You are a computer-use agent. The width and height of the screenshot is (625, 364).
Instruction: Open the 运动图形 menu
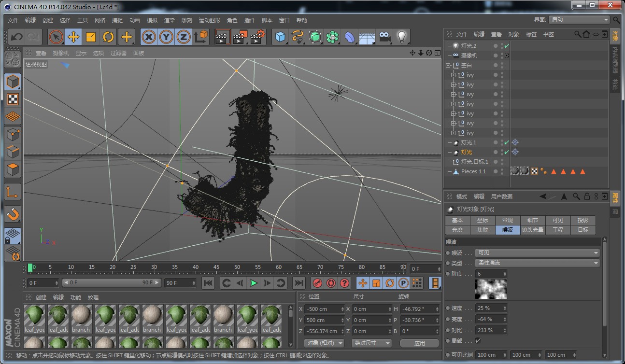210,20
